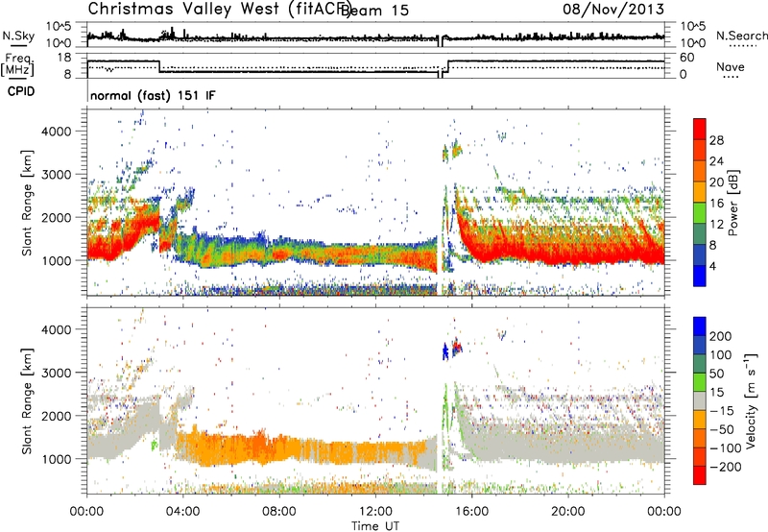Click the '100' label on Velocity colorbar

tap(721, 354)
